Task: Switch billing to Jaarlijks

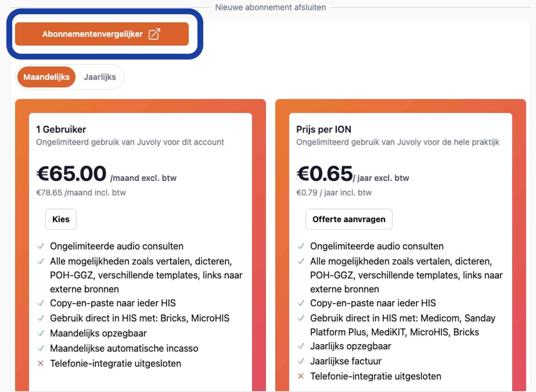Action: (x=100, y=77)
